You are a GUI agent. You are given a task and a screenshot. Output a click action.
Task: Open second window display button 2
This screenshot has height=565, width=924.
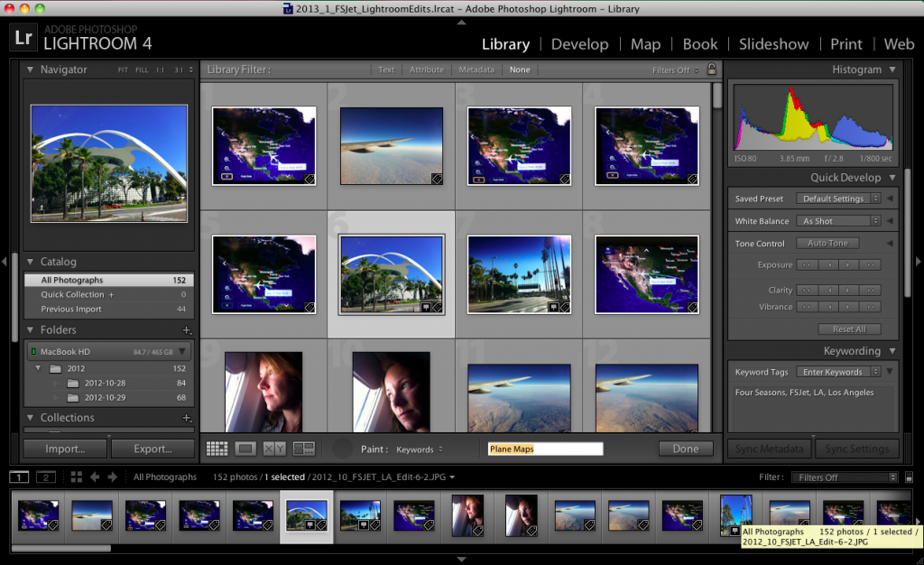[46, 477]
